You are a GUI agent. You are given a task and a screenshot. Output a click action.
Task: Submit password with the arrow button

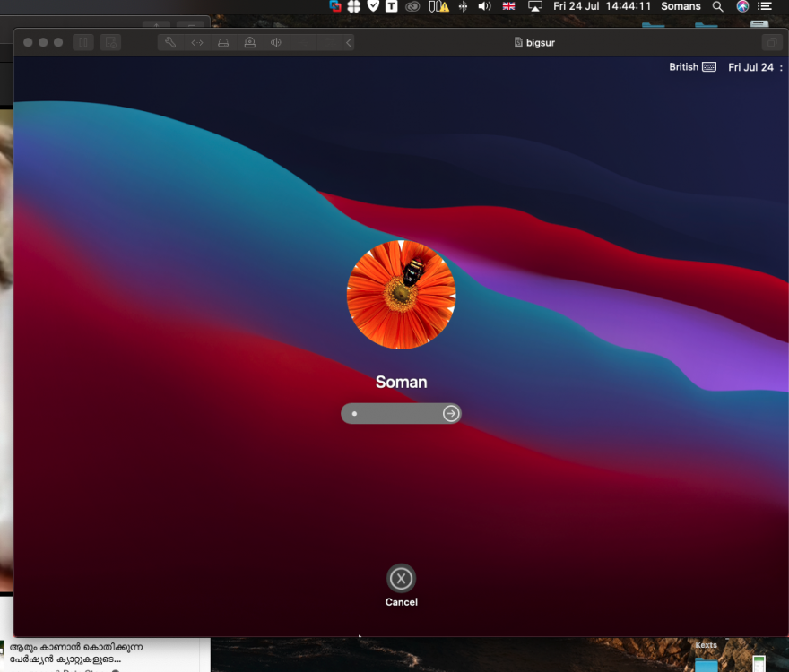[451, 413]
